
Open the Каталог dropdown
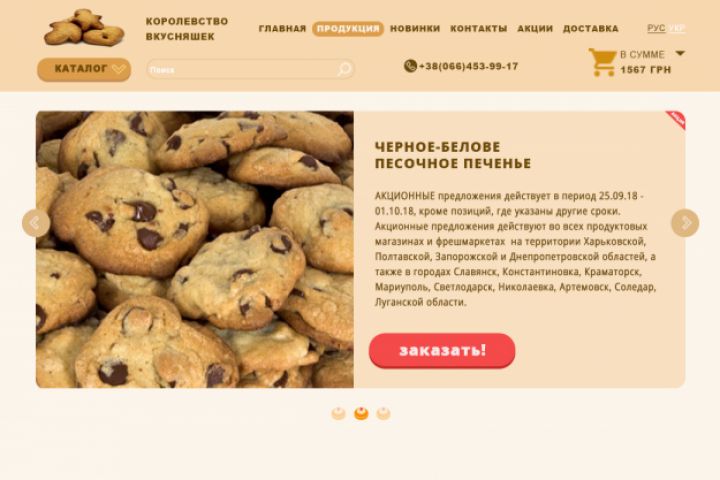pos(84,69)
